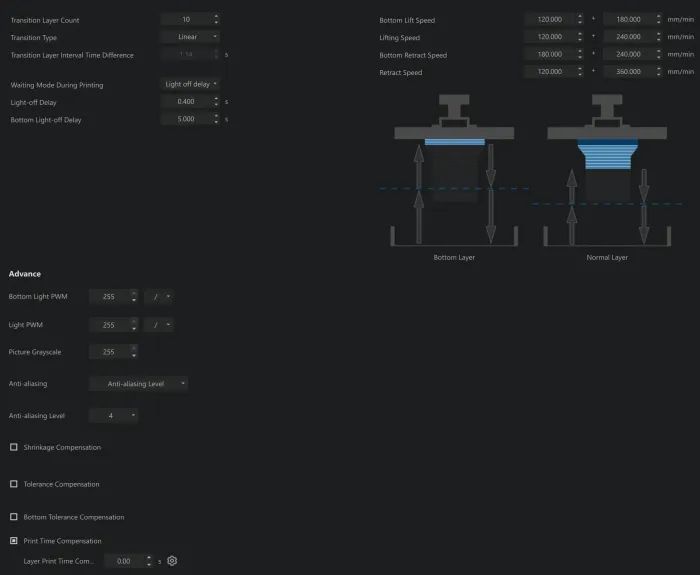
Task: Adjust Bottom Lift Speed second stepper
Action: [658, 19]
